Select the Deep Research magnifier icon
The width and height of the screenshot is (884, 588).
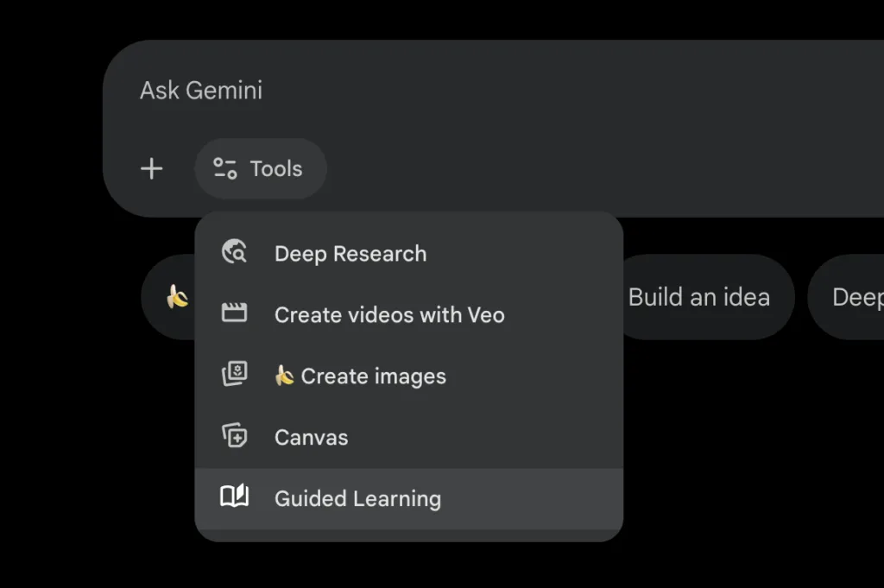point(233,253)
